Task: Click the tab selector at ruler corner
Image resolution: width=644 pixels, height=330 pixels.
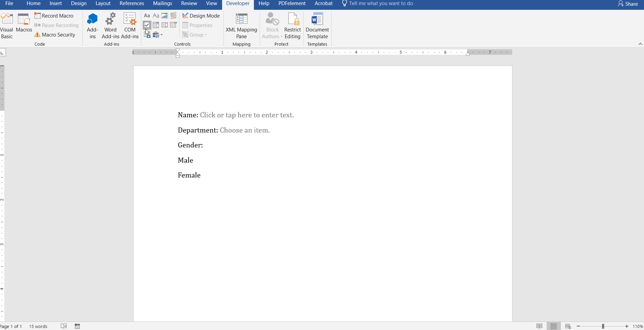Action: 2,52
